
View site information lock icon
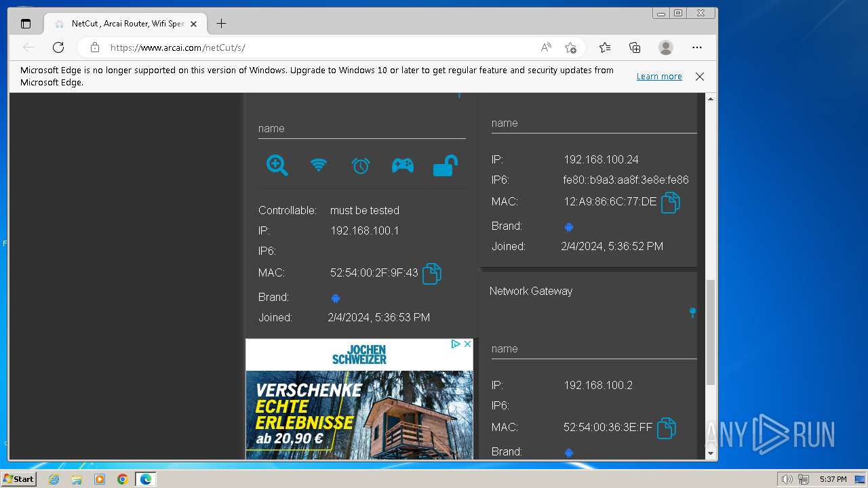(95, 47)
